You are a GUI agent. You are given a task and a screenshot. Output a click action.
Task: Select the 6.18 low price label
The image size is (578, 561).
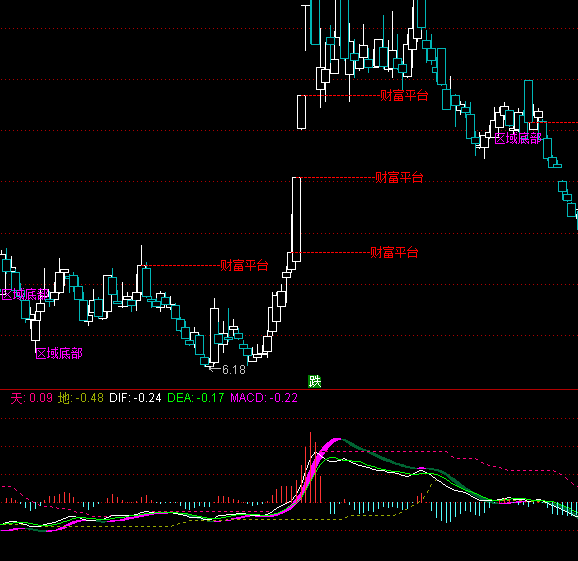click(x=234, y=369)
